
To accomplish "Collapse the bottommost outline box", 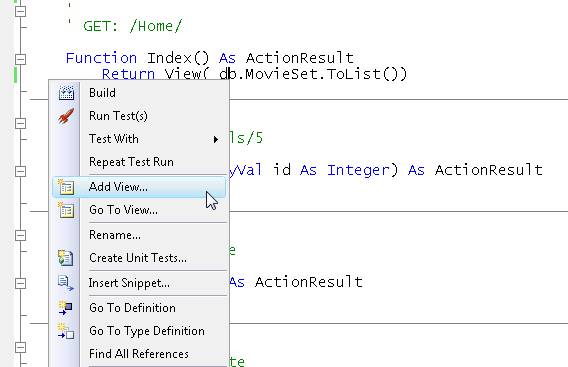I will click(21, 347).
